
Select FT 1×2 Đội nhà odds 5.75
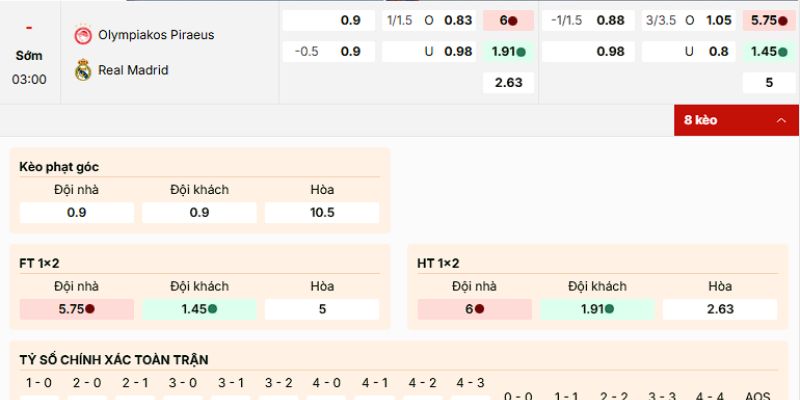76,309
